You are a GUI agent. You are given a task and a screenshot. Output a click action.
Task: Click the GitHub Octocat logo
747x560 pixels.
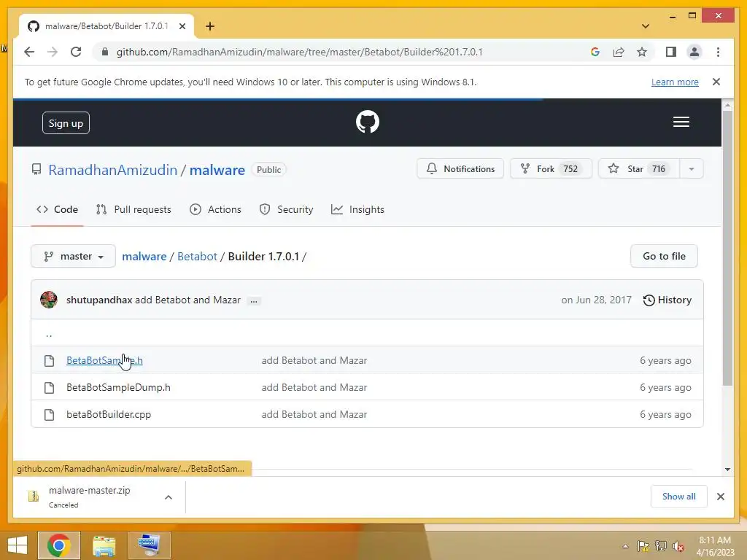[368, 122]
